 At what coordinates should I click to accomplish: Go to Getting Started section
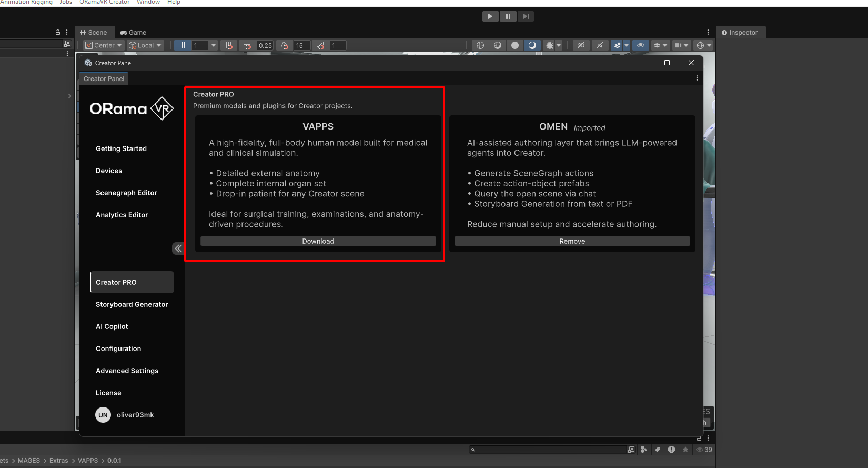tap(132, 148)
